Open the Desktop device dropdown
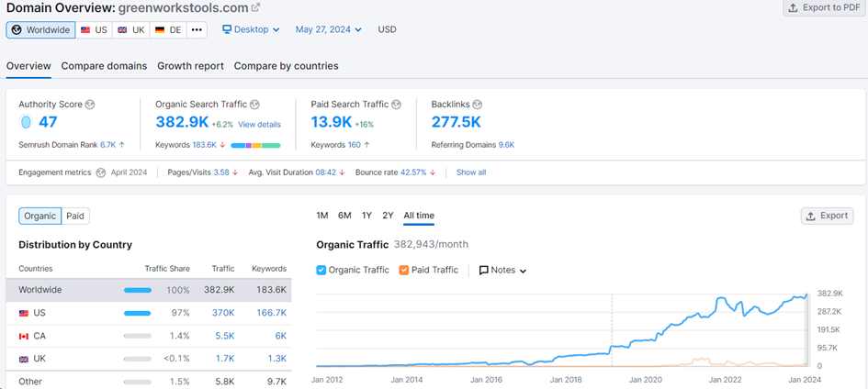Viewport: 868px width, 389px height. pos(252,29)
